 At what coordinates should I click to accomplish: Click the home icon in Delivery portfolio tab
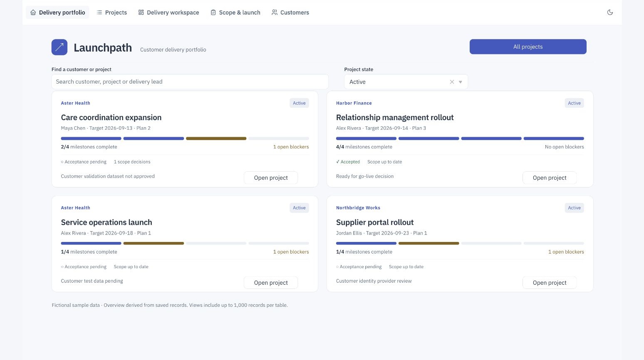click(x=33, y=12)
